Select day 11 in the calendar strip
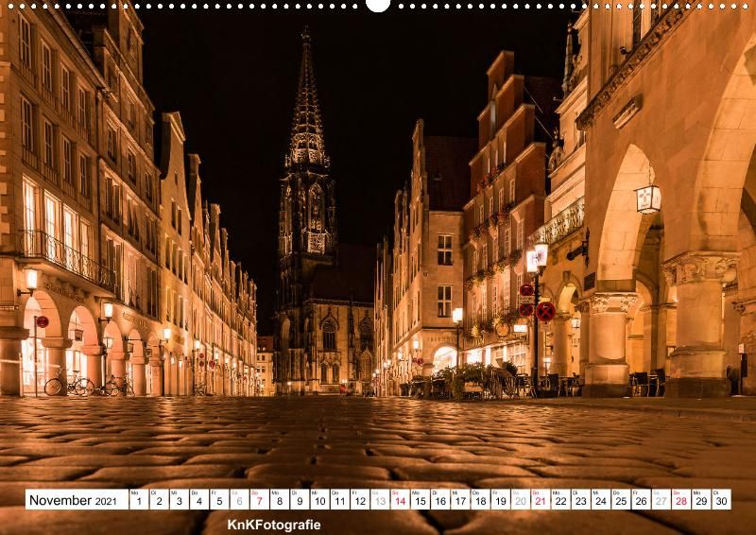 point(340,499)
